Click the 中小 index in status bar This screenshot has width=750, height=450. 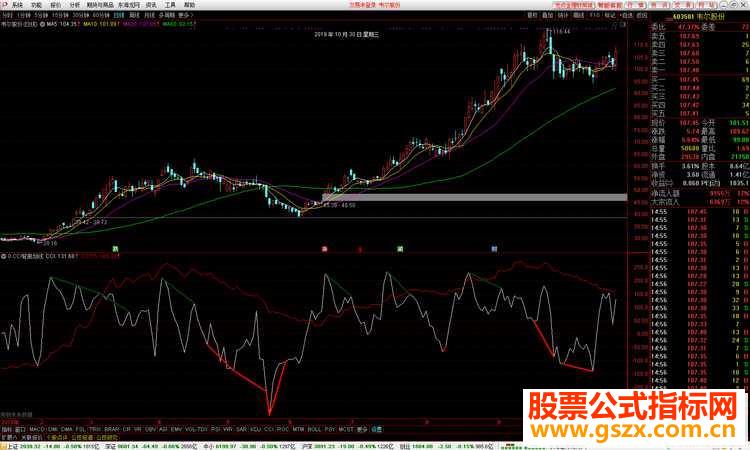[209, 446]
